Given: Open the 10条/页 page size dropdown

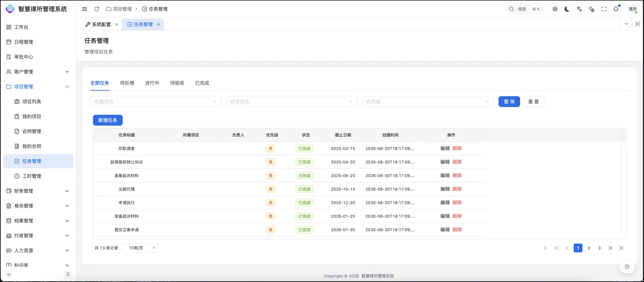Looking at the screenshot, I should click(x=140, y=248).
